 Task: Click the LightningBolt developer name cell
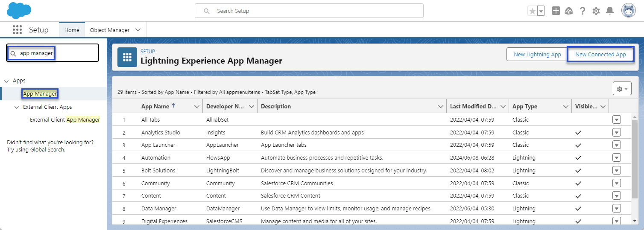click(x=222, y=170)
